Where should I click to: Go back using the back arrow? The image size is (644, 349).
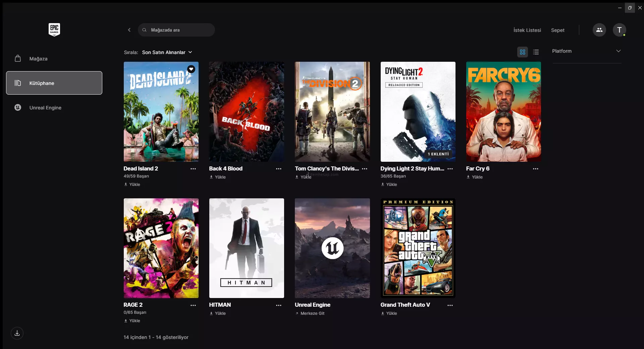[x=129, y=30]
